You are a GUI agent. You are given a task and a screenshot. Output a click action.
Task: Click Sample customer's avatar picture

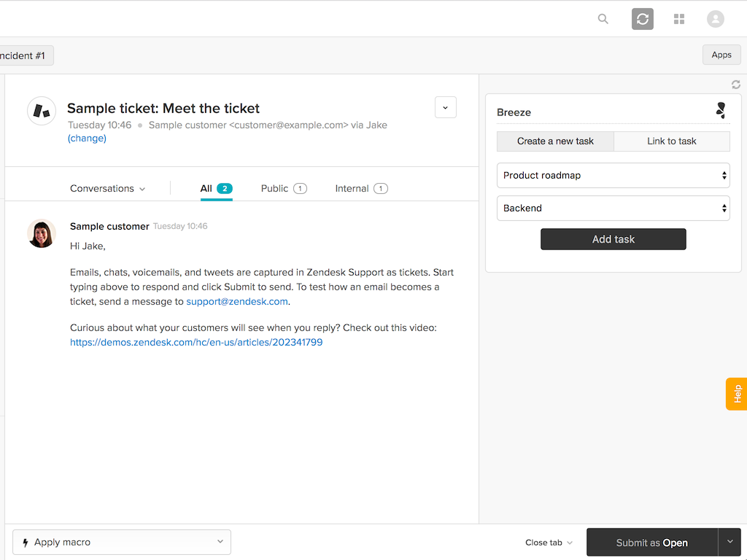42,233
